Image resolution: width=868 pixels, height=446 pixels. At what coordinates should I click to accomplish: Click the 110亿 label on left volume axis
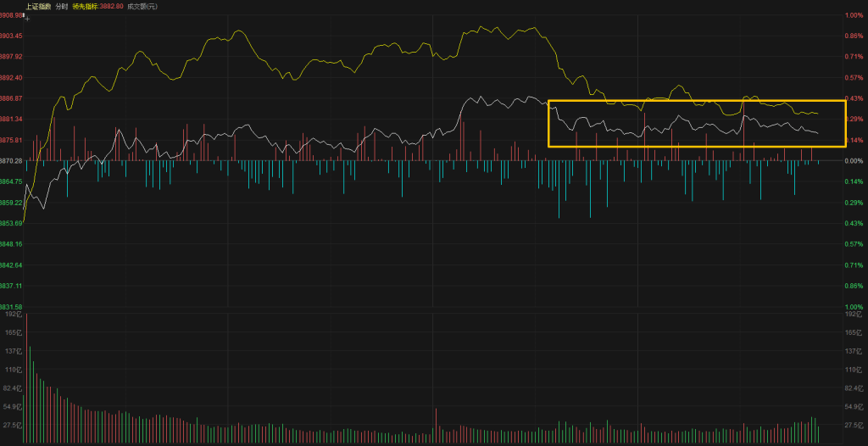point(13,370)
